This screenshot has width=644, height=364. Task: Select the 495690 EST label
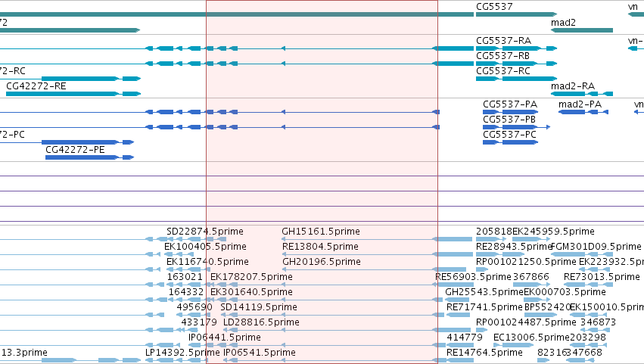tap(194, 308)
